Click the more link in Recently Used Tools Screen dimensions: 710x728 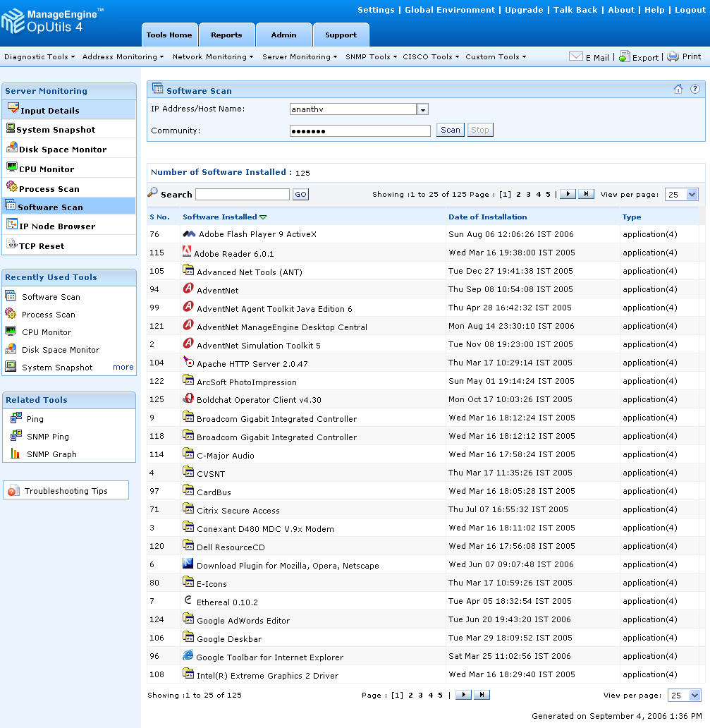click(x=123, y=368)
